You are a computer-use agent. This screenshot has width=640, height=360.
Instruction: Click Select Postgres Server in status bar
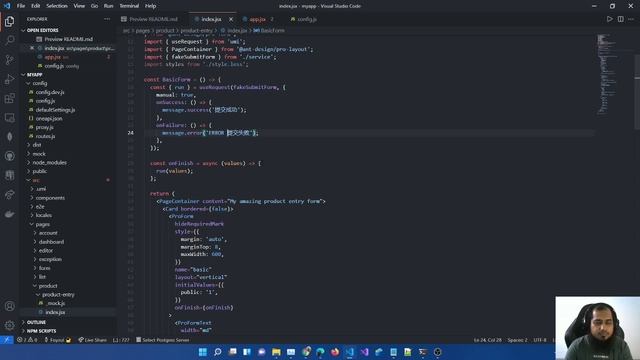[x=163, y=340]
